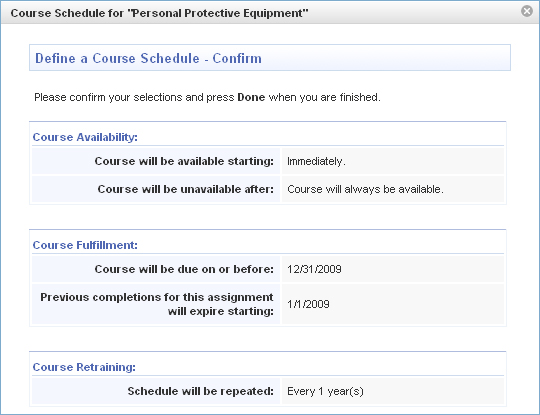The height and width of the screenshot is (415, 540).
Task: Click the 'Course will be available starting:' label
Action: click(x=184, y=161)
